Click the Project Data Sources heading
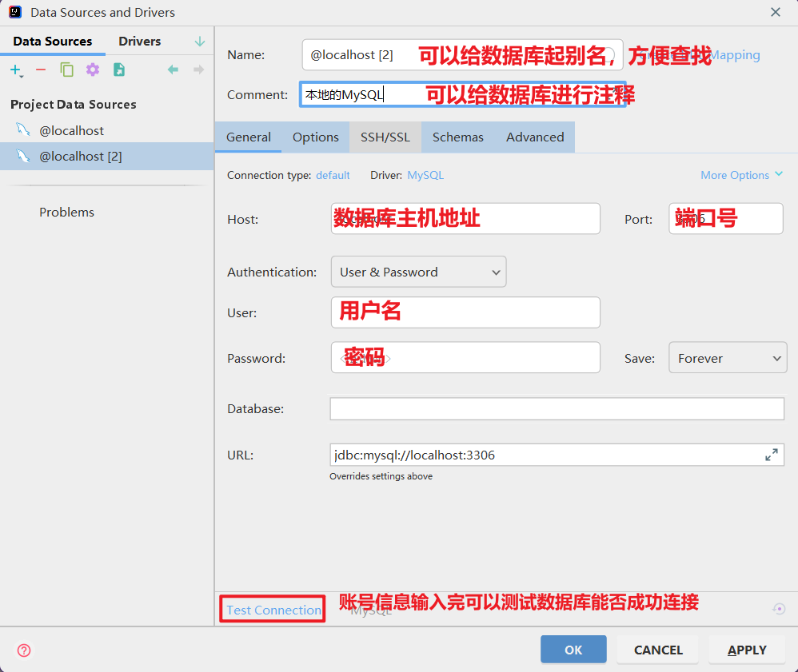 [74, 105]
